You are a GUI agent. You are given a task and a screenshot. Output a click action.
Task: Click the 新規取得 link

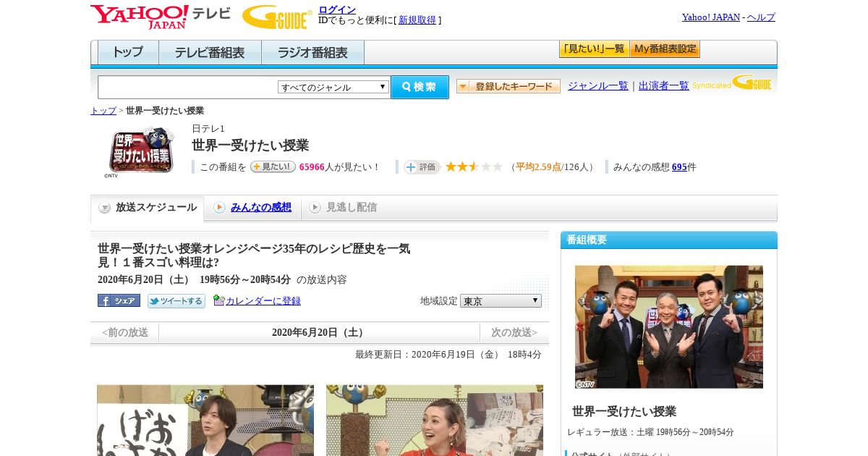click(x=417, y=20)
